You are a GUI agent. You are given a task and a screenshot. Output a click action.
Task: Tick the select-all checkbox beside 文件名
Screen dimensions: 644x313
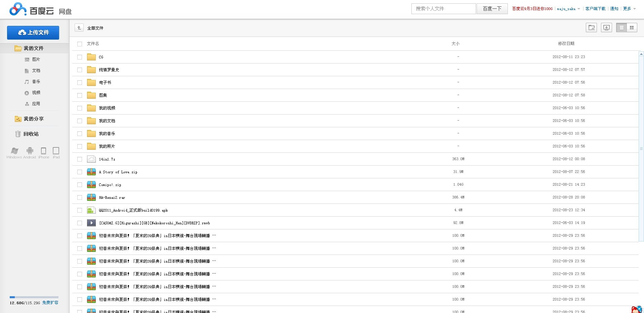[80, 44]
